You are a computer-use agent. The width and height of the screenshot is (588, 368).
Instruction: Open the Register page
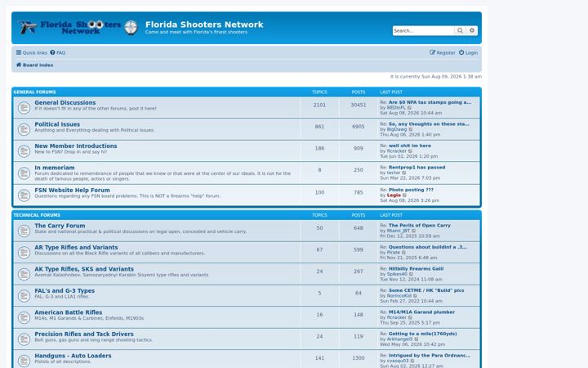443,53
